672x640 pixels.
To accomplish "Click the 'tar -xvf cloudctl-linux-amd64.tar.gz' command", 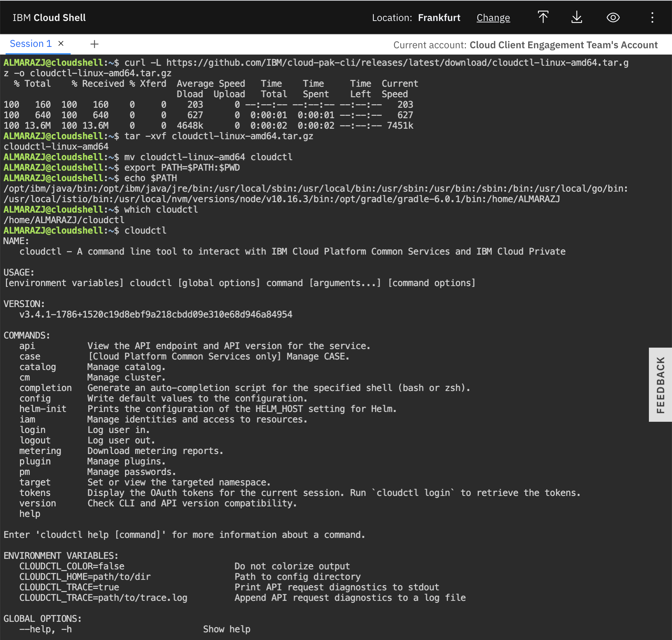I will (219, 136).
